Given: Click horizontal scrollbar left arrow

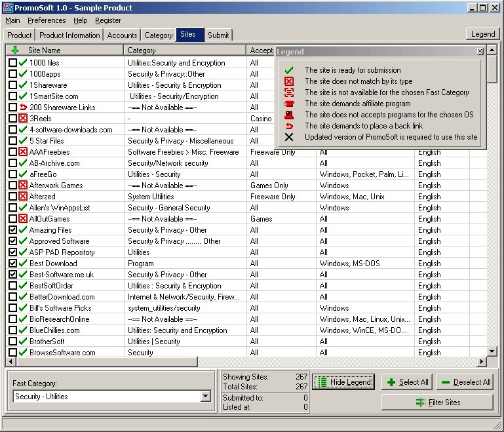Looking at the screenshot, I should point(11,362).
